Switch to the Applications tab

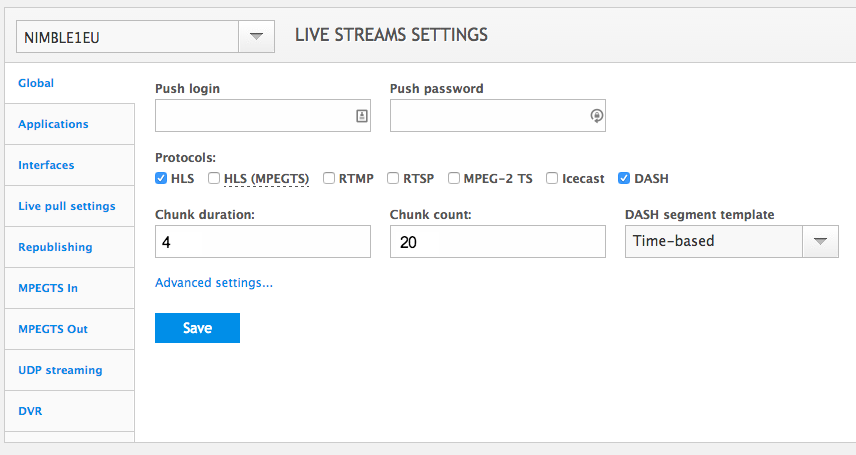(54, 124)
